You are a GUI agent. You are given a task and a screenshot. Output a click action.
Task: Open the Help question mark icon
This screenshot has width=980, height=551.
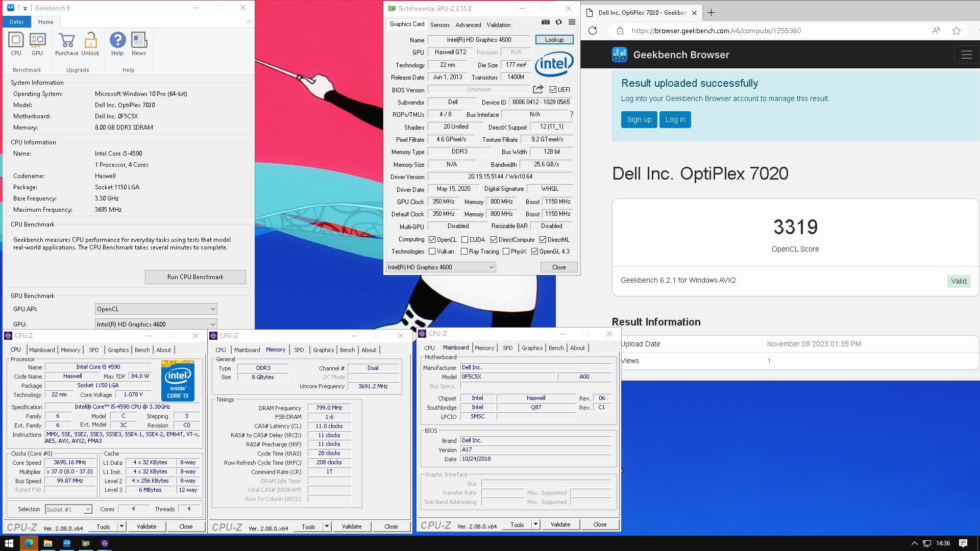(x=117, y=43)
